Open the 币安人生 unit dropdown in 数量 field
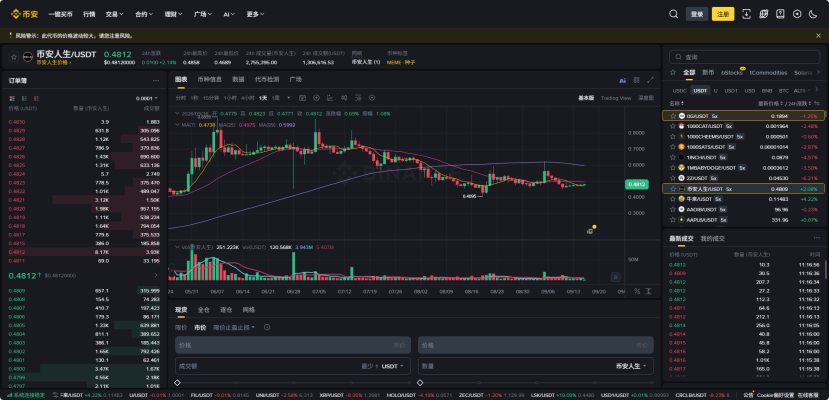829x400 pixels. (631, 366)
